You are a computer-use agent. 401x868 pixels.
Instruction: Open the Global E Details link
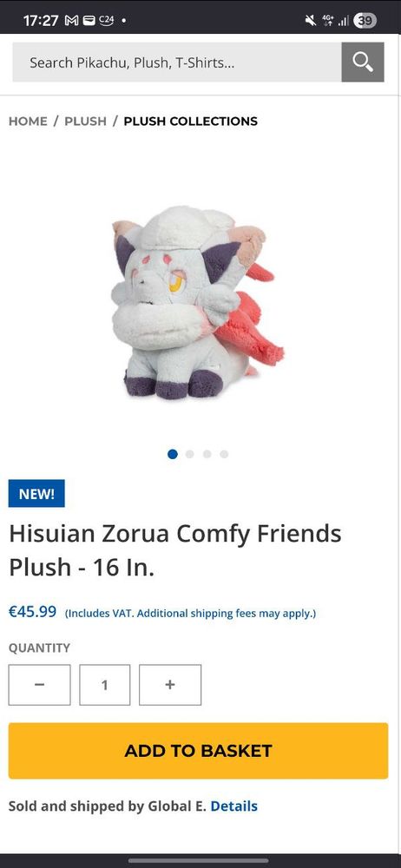(x=233, y=806)
